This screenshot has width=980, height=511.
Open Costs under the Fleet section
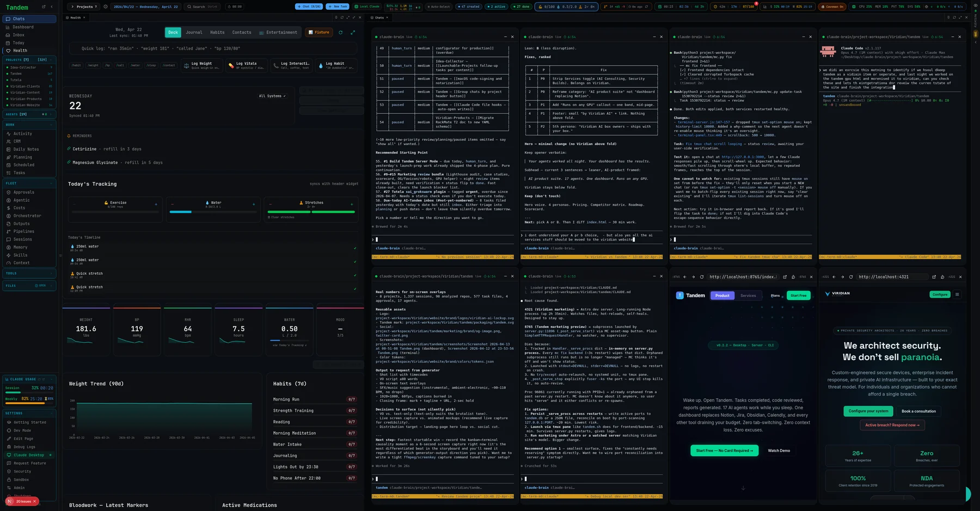click(x=29, y=208)
